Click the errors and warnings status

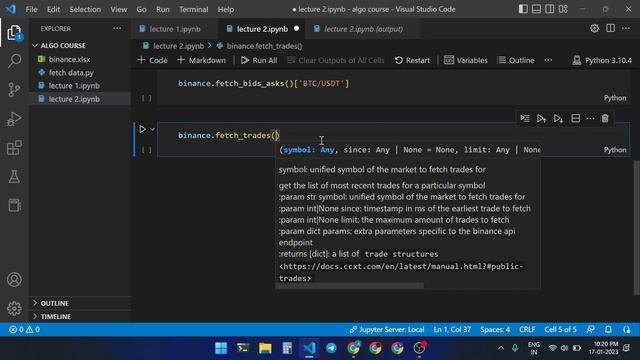[x=24, y=329]
